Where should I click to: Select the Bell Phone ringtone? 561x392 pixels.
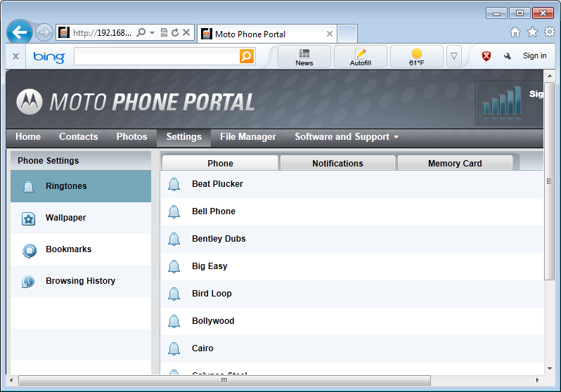[352, 211]
